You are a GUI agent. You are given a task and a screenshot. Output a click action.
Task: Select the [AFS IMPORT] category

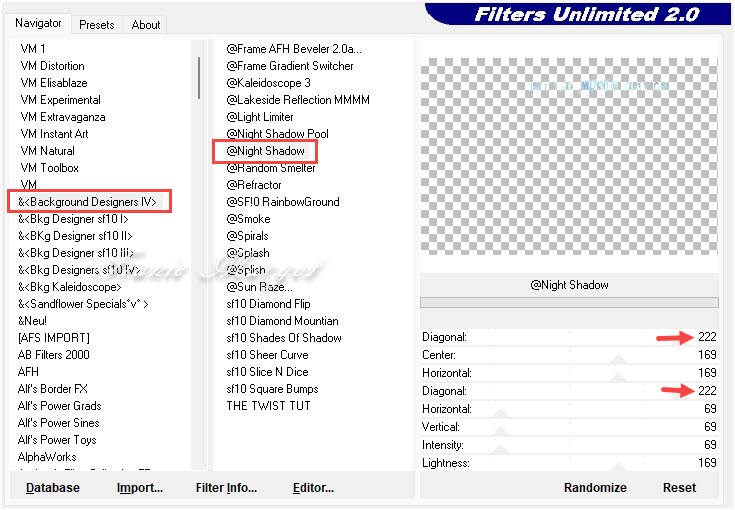pyautogui.click(x=53, y=338)
